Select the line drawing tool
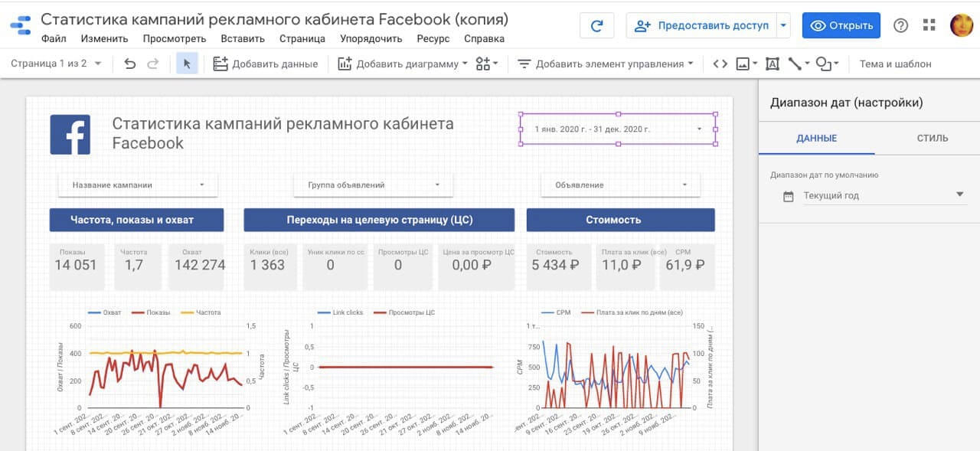The image size is (980, 451). click(x=799, y=64)
